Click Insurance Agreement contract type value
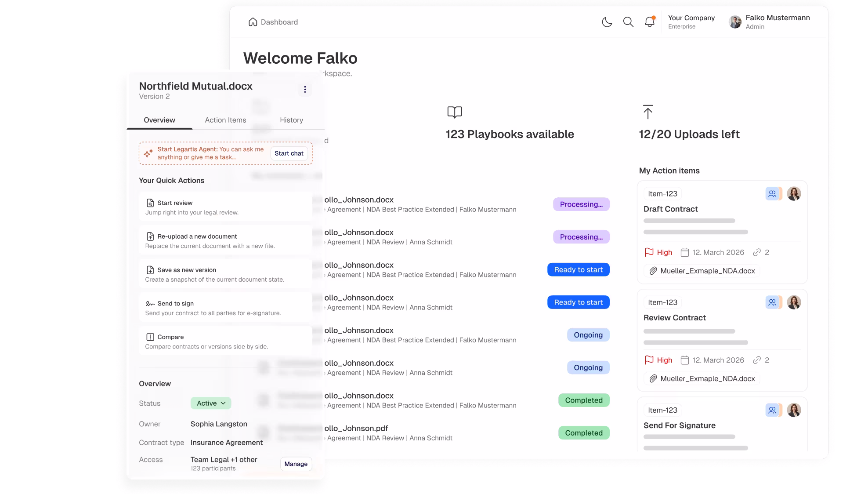The width and height of the screenshot is (868, 494). [x=227, y=443]
